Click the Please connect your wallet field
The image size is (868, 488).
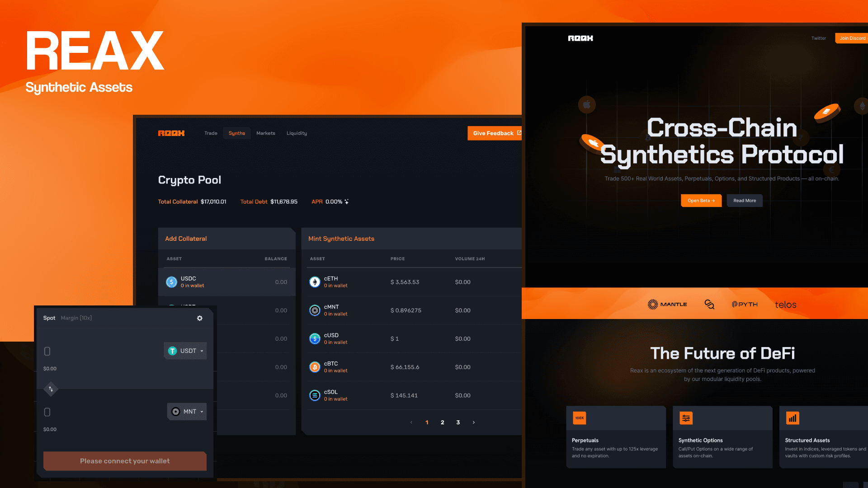125,460
